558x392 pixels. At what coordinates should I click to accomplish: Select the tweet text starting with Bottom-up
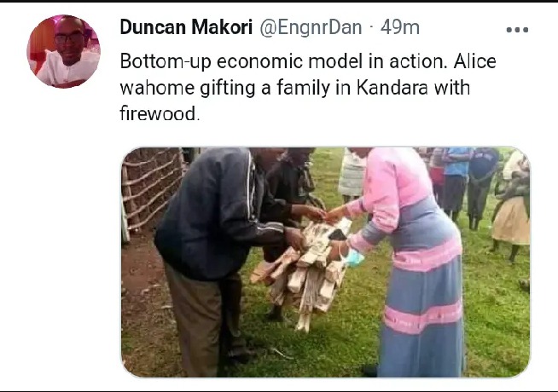point(308,88)
